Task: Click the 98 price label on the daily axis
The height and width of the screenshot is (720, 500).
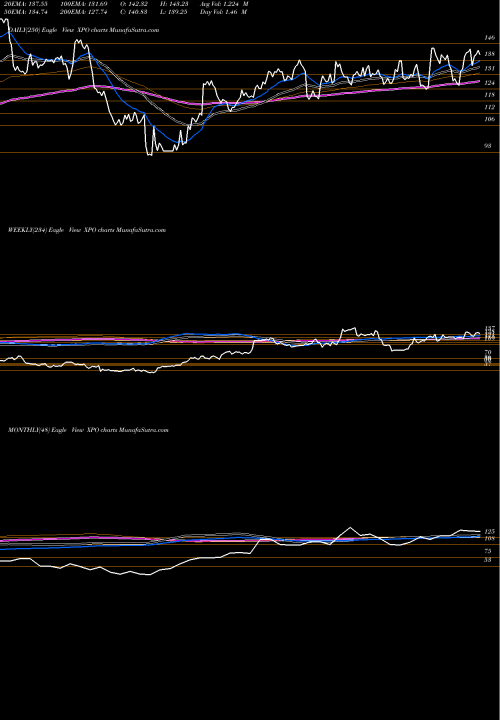Action: [488, 146]
